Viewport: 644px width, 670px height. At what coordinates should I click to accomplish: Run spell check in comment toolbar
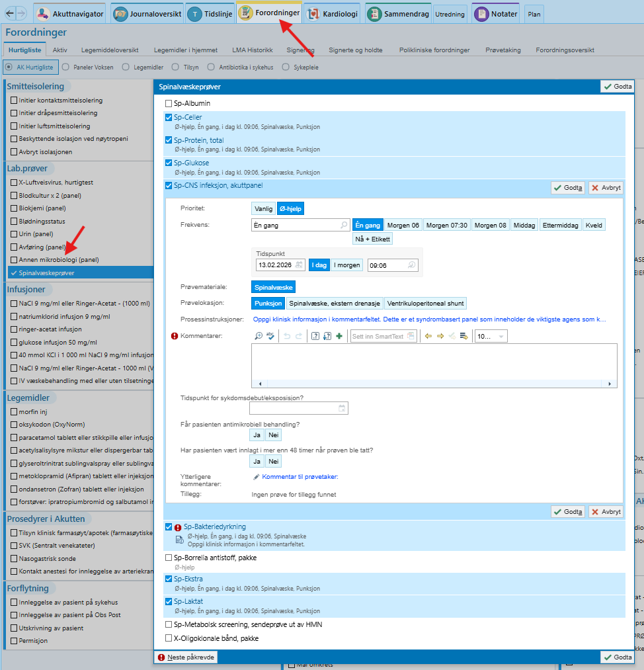coord(270,336)
